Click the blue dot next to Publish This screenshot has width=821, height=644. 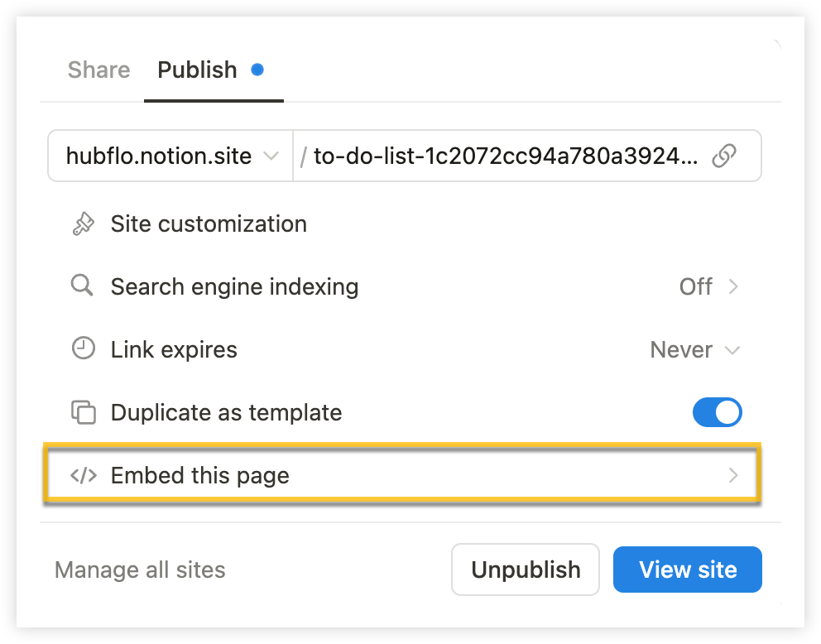257,70
